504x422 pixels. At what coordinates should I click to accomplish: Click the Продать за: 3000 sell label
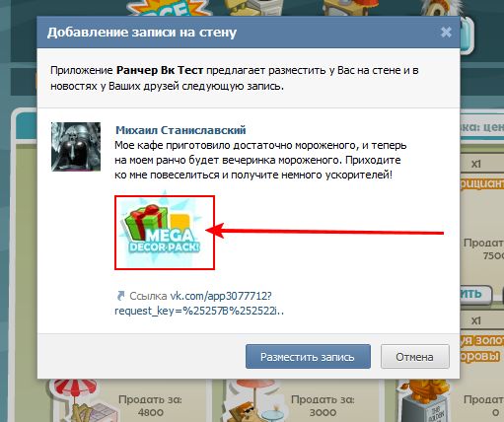click(323, 405)
